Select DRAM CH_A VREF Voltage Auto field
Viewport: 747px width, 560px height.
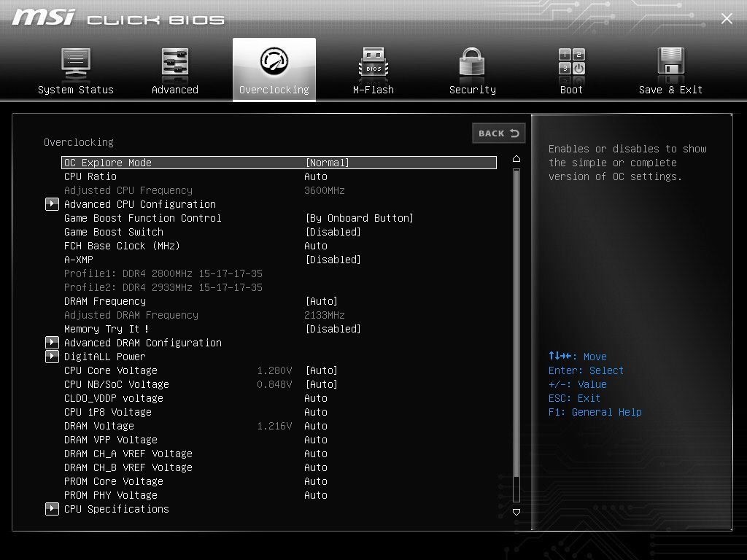(x=316, y=454)
